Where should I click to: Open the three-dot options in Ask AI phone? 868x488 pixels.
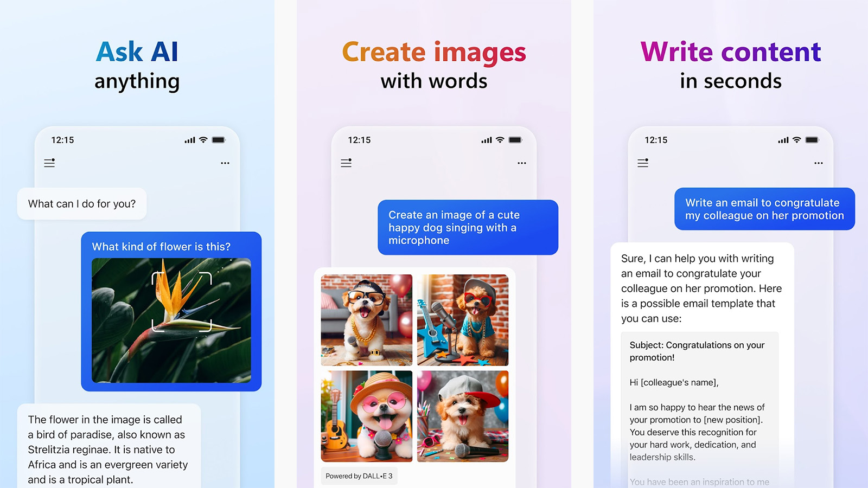click(225, 163)
